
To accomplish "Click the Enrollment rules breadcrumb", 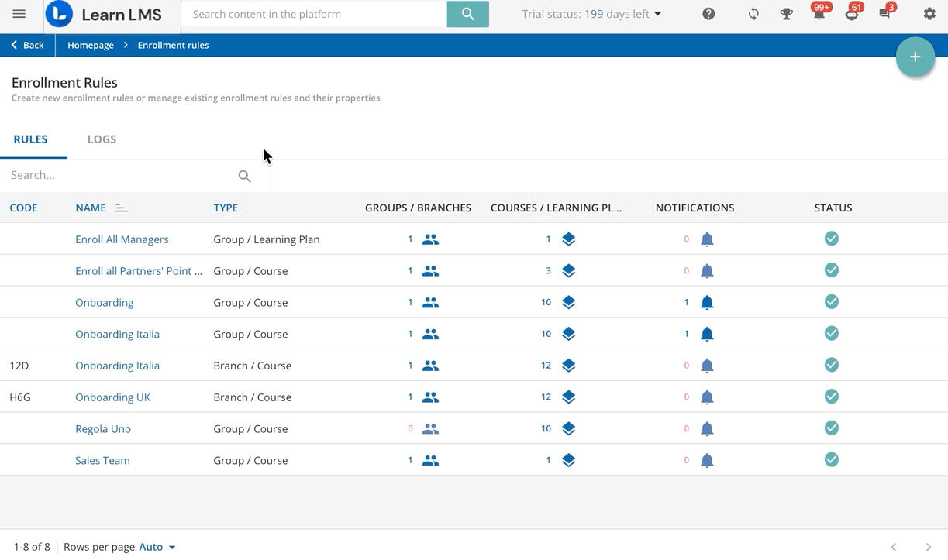I will point(173,45).
